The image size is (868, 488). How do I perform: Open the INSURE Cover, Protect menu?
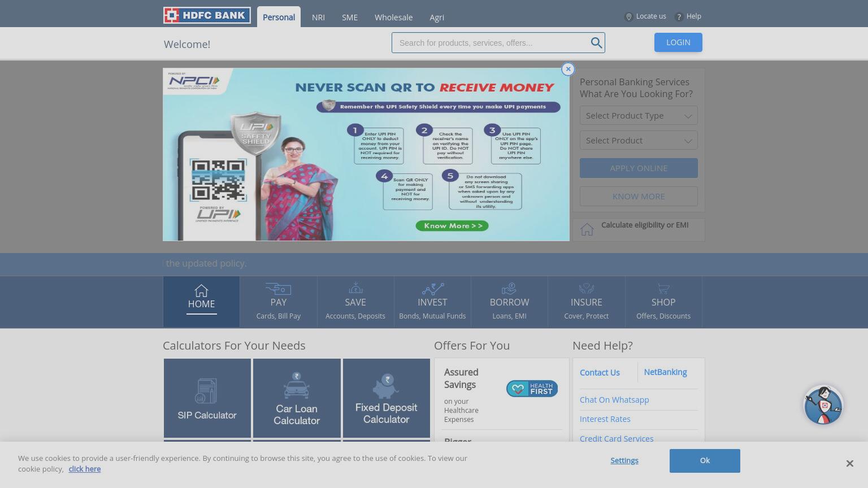pyautogui.click(x=587, y=302)
